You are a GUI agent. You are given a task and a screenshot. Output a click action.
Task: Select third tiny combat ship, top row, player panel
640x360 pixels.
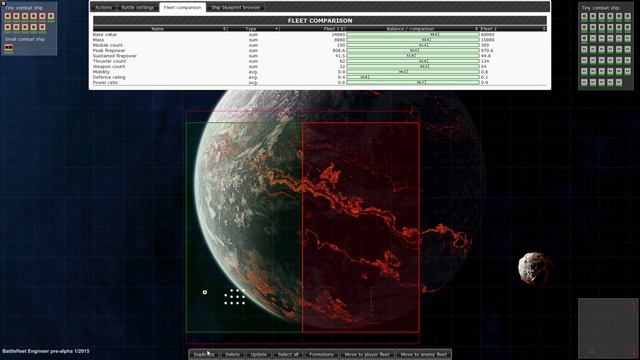[x=25, y=16]
